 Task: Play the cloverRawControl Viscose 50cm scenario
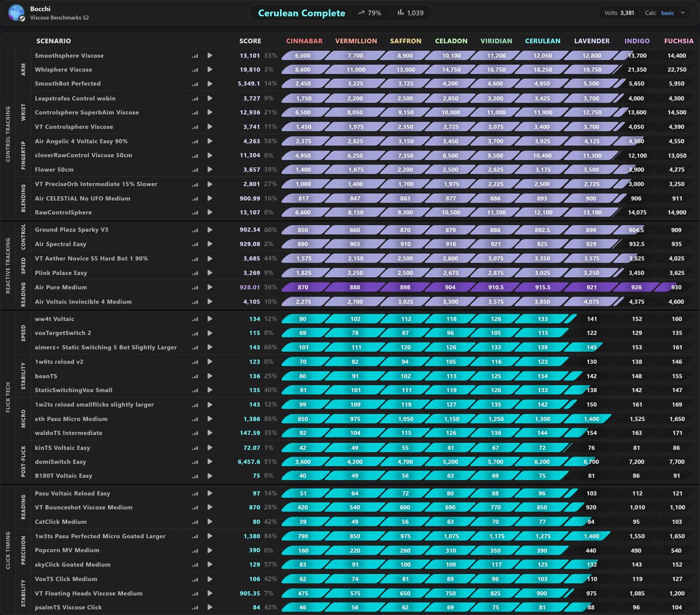coord(209,156)
